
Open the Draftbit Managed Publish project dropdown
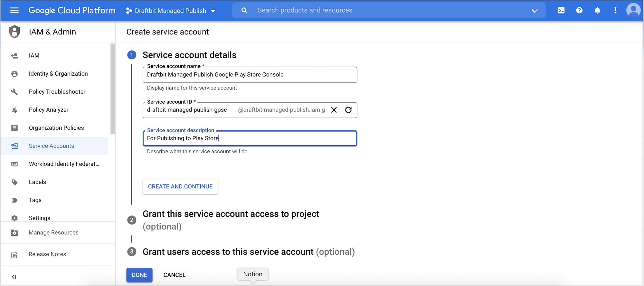point(171,11)
